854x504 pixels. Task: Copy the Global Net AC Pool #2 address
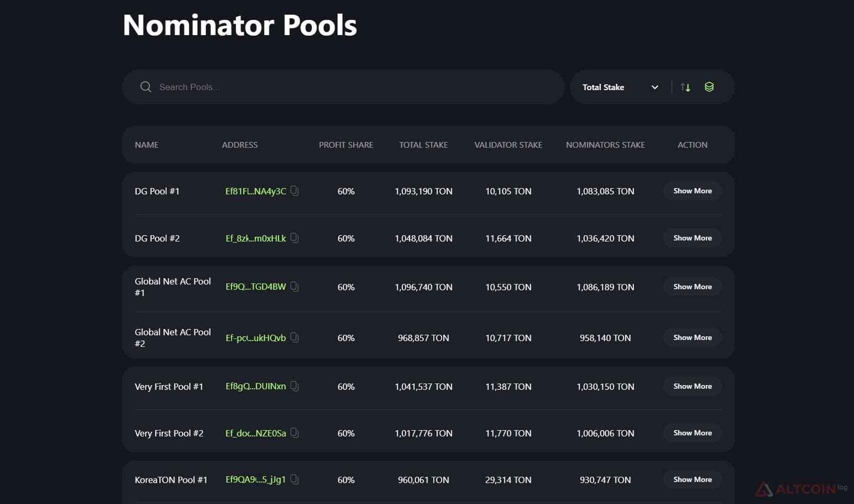[294, 337]
